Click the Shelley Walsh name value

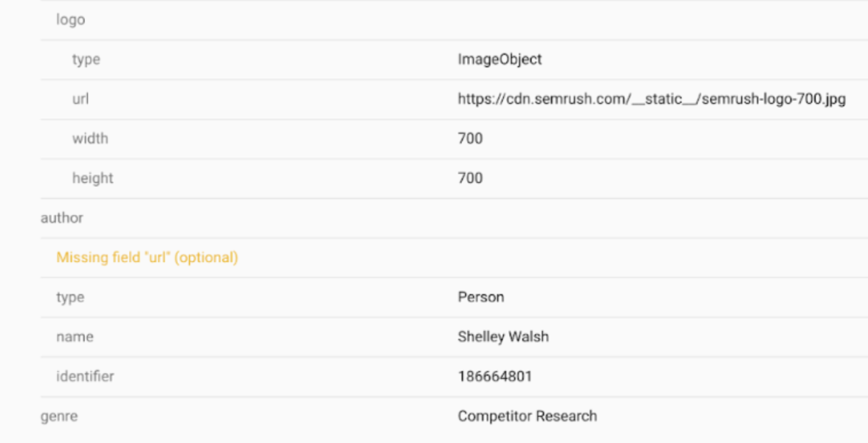[503, 337]
